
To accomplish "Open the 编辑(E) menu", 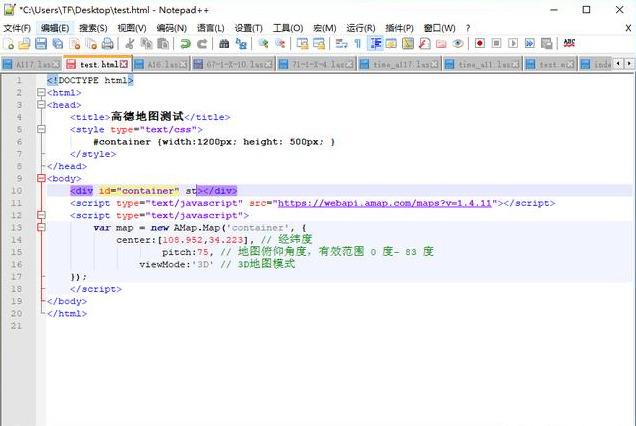I will (x=55, y=28).
